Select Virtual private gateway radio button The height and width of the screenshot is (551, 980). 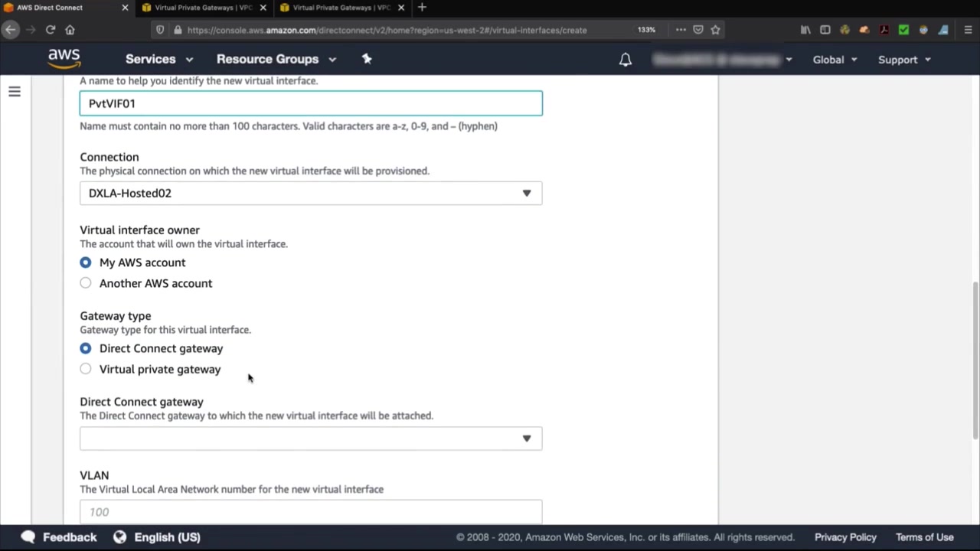coord(86,369)
